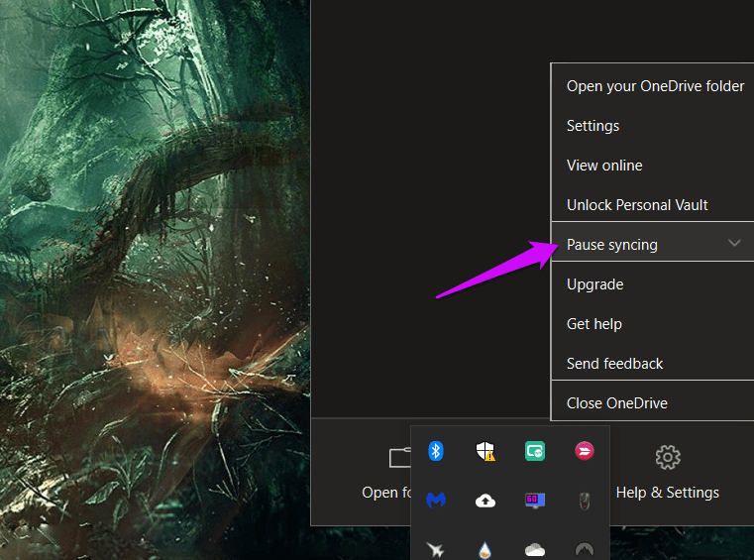This screenshot has width=754, height=560.
Task: Click the water droplet tray icon
Action: pyautogui.click(x=485, y=549)
